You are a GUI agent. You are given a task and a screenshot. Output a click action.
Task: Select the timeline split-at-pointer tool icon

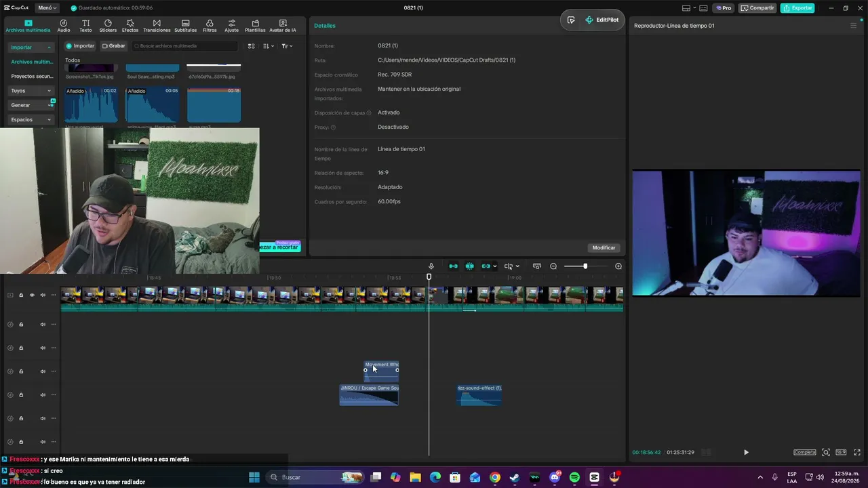508,266
